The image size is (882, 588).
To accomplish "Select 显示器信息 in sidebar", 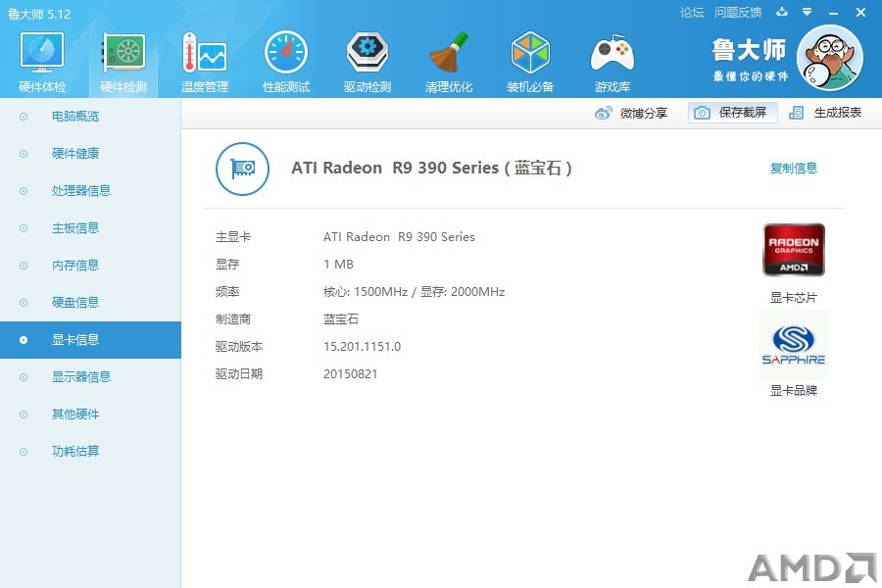I will click(90, 377).
